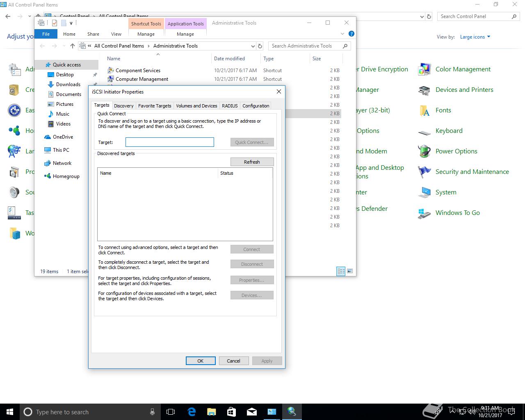525x420 pixels.
Task: Switch to details view layout icon
Action: click(341, 271)
